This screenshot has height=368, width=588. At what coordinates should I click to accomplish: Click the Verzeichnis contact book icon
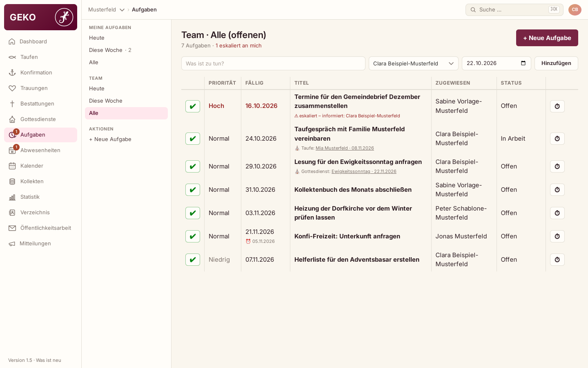(x=12, y=212)
